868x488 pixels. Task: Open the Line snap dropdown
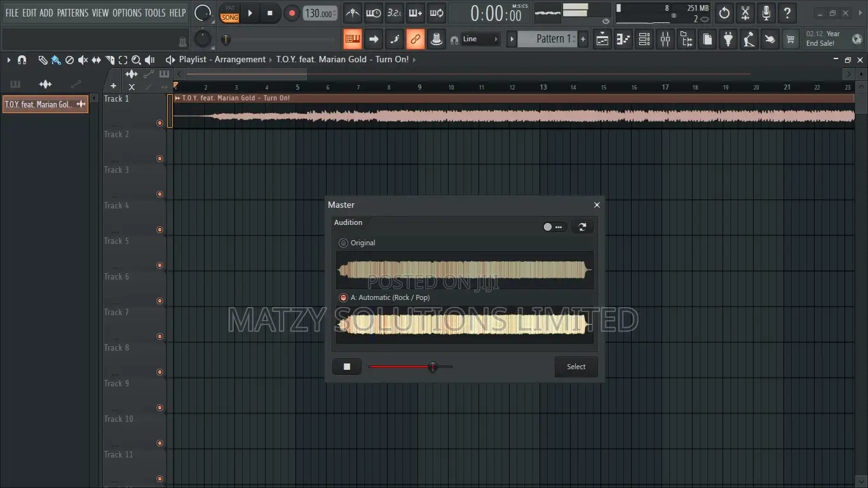click(480, 39)
